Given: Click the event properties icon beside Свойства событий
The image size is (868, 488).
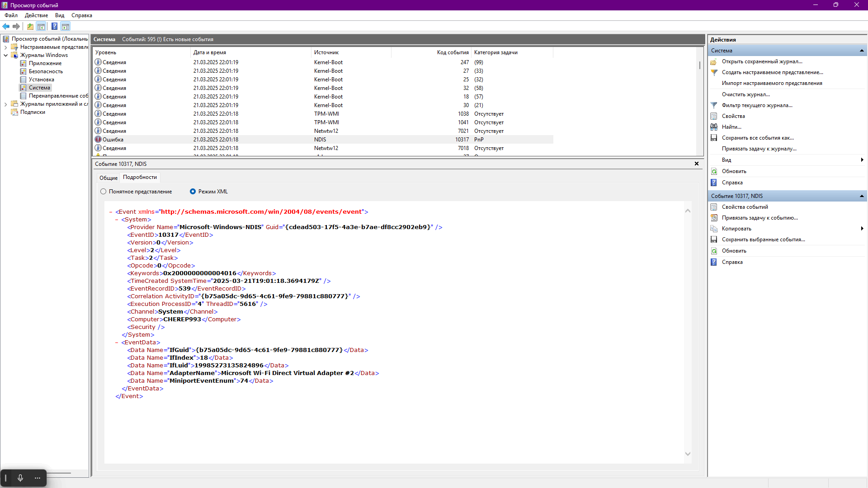Looking at the screenshot, I should (714, 207).
